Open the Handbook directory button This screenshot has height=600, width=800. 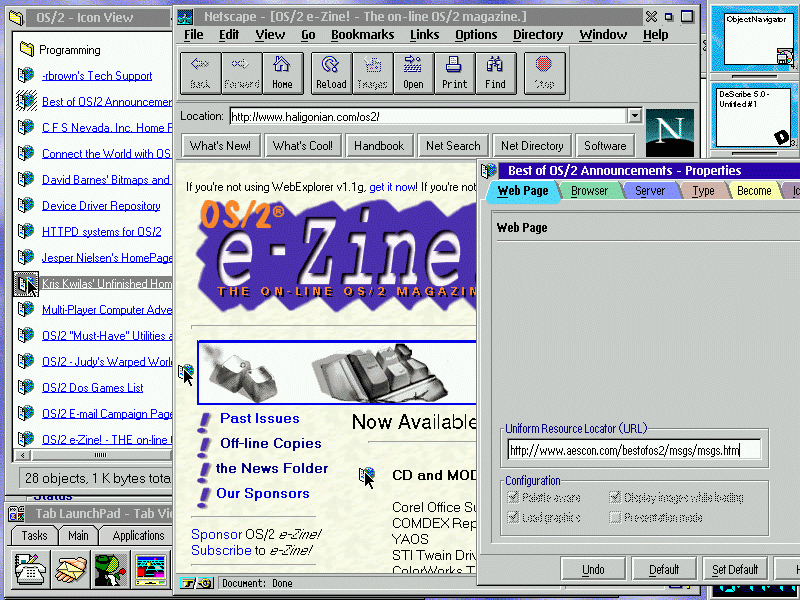[x=379, y=146]
